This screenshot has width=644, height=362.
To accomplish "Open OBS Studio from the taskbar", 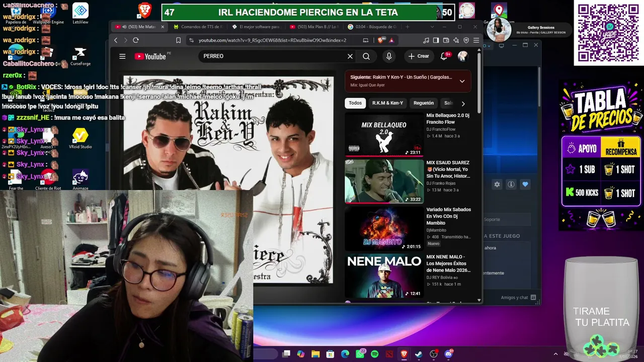I will point(434,354).
